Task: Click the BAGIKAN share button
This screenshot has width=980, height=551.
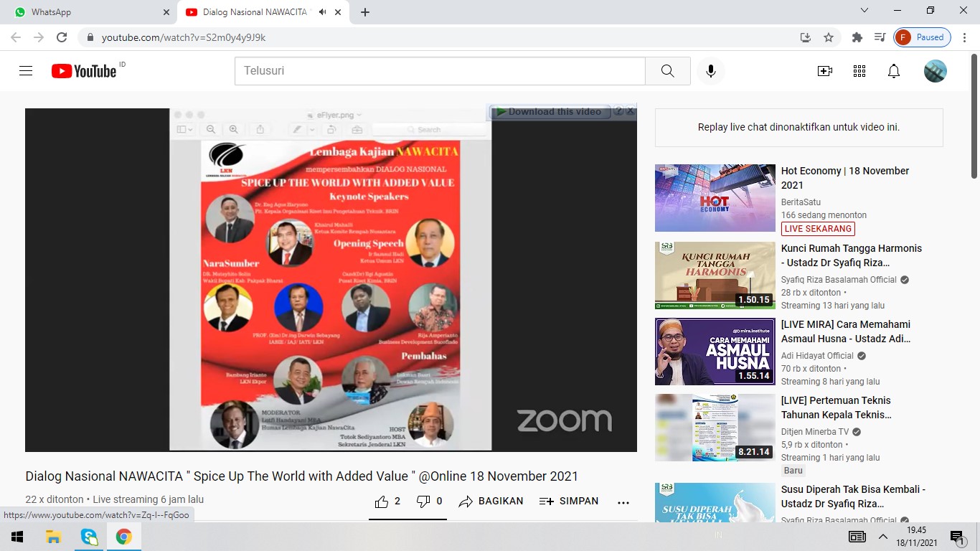Action: (x=491, y=501)
